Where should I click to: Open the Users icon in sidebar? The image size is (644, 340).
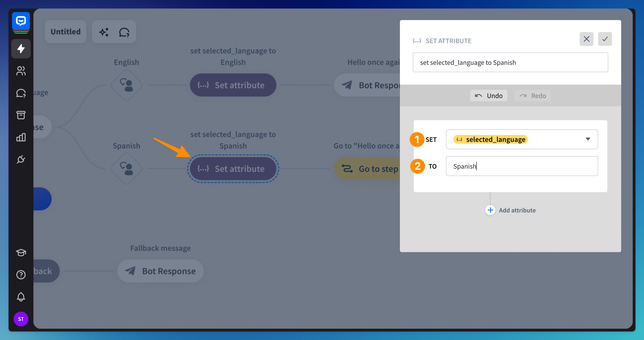[21, 71]
